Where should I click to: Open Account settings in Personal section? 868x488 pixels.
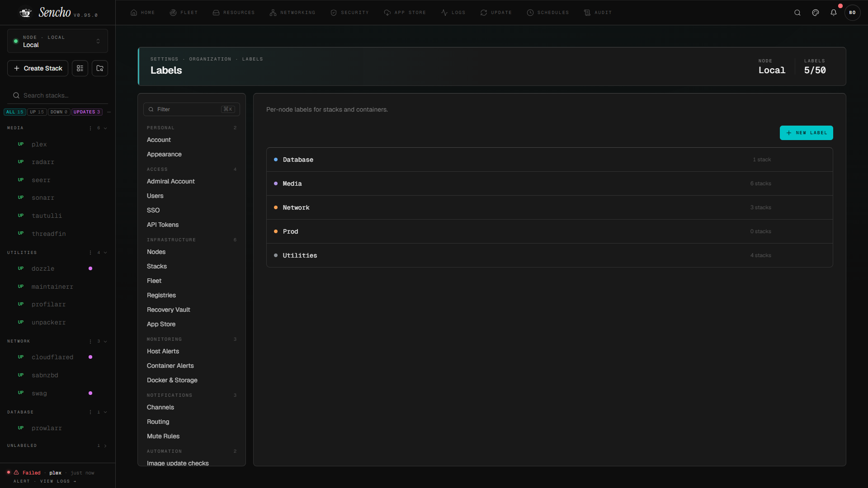tap(159, 140)
